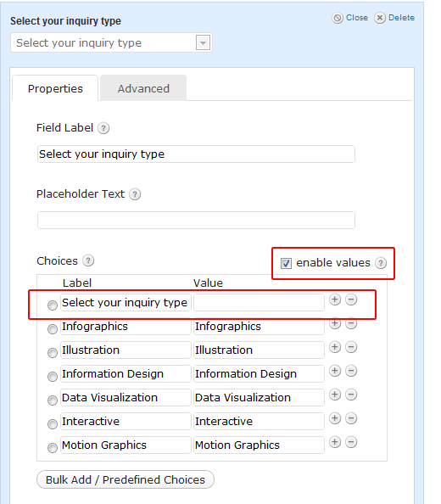Viewport: 441px width, 504px height.
Task: Edit the Infographics value field
Action: (259, 327)
